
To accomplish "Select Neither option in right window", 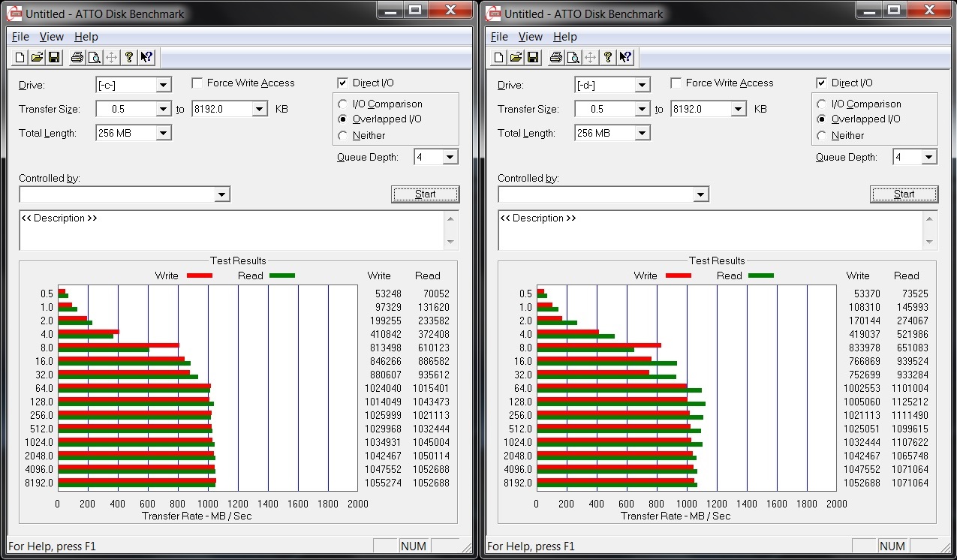I will pyautogui.click(x=822, y=136).
